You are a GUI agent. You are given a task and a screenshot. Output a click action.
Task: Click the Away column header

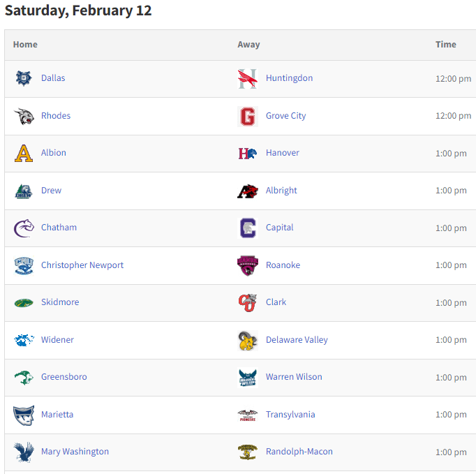248,45
